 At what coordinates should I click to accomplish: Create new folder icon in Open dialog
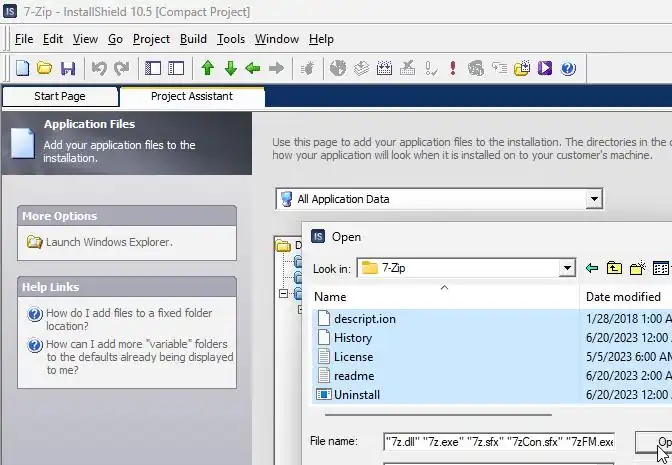pyautogui.click(x=638, y=268)
